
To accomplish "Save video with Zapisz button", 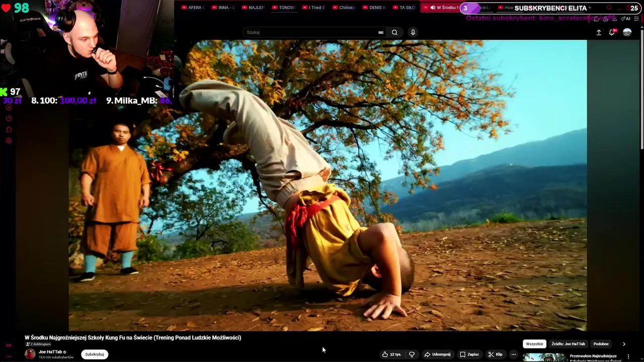I will click(x=469, y=354).
